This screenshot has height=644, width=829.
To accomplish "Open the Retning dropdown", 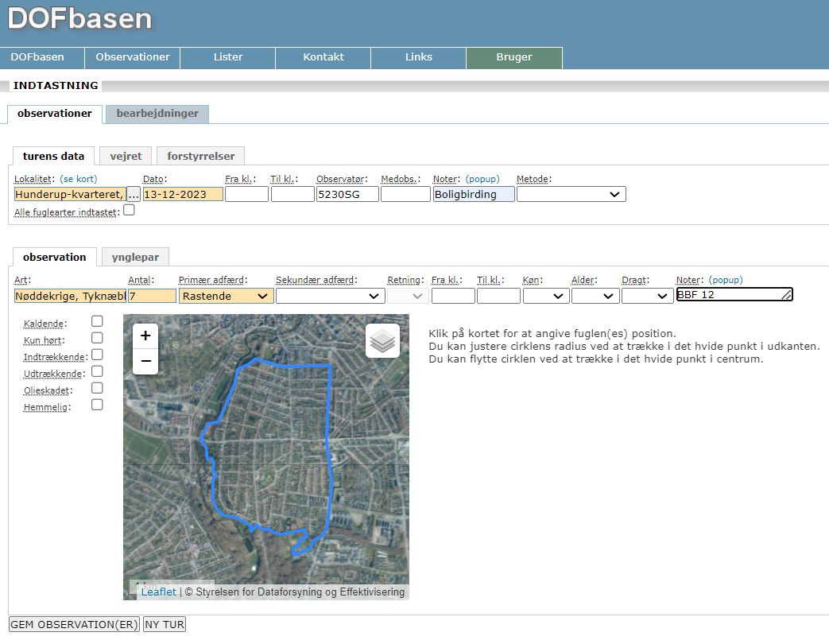I will click(406, 296).
